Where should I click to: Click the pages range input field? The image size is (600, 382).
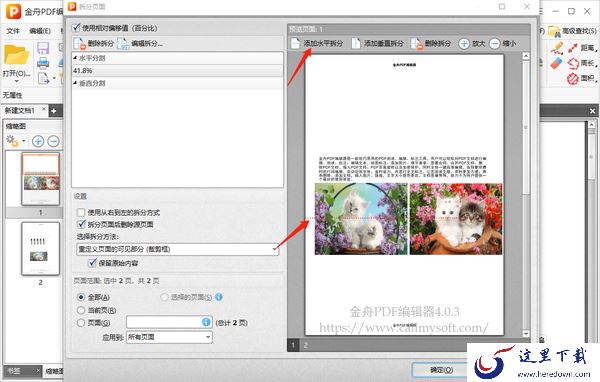coord(169,322)
